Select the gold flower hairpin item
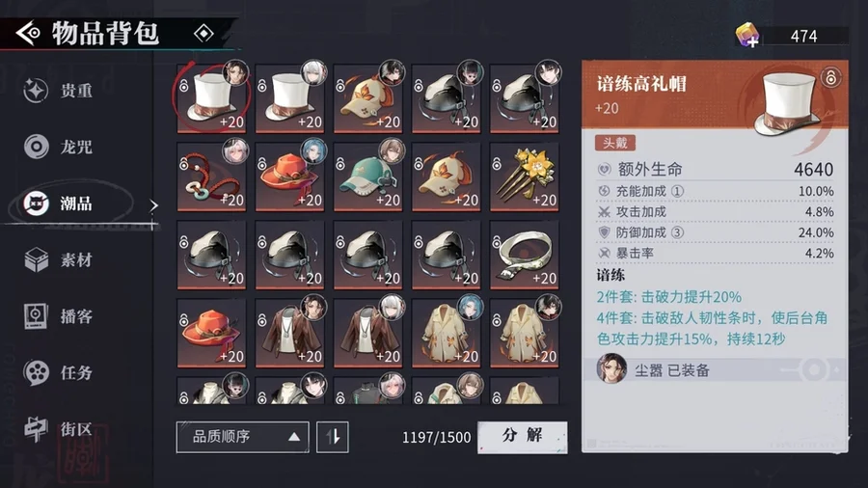Image resolution: width=868 pixels, height=488 pixels. point(525,176)
